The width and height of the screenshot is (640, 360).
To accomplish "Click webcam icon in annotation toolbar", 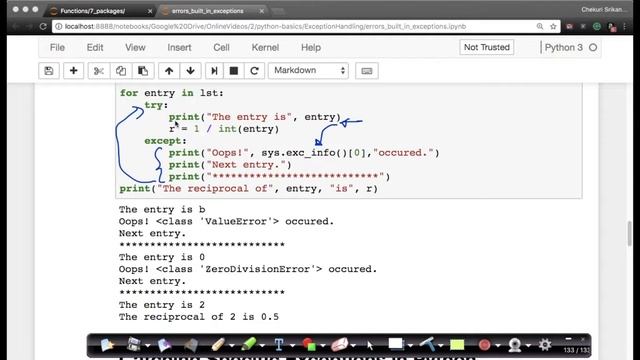I will 515,345.
